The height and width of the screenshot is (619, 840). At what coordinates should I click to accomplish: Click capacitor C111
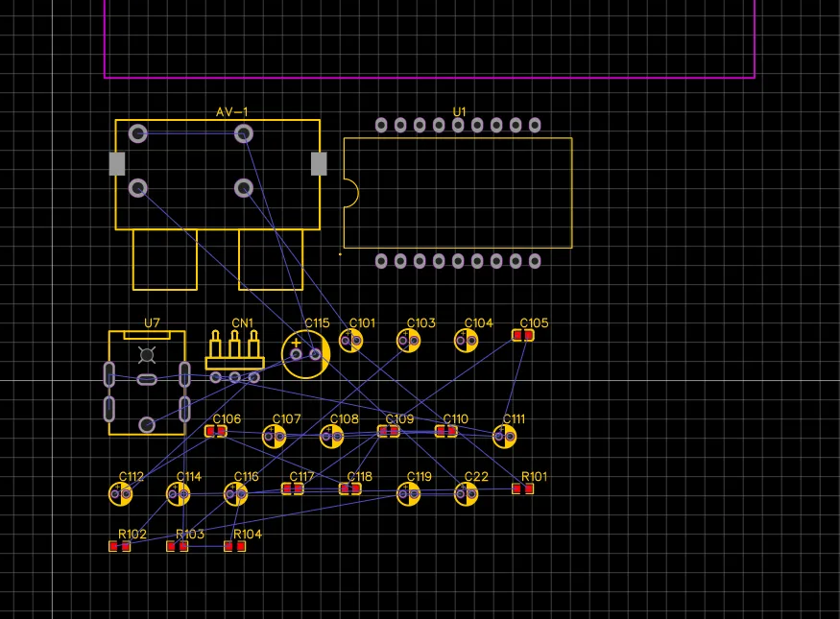click(x=504, y=437)
